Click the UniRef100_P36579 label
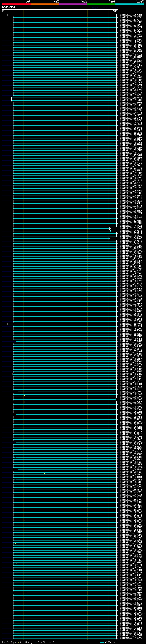Image resolution: width=146 pixels, height=644 pixels. coord(131,286)
